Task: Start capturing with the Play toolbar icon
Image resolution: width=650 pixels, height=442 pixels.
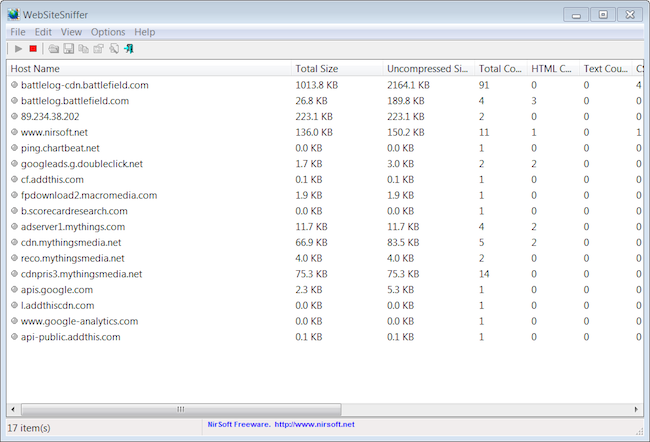Action: 18,49
